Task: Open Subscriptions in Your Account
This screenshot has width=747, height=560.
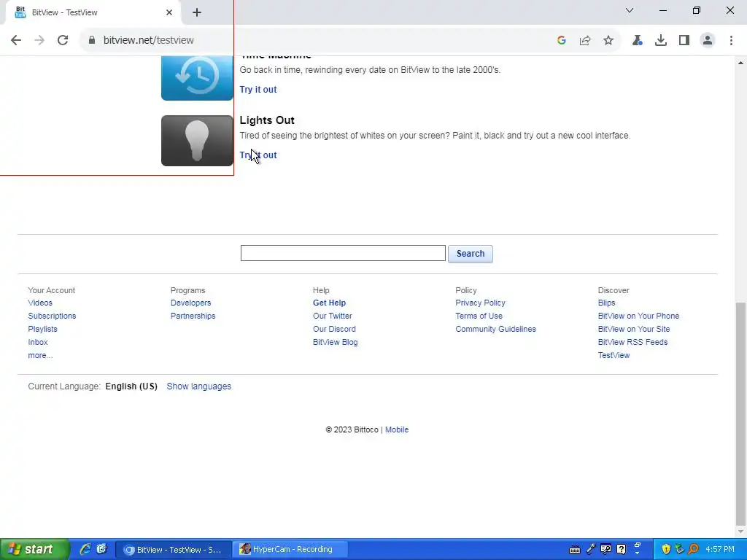Action: (x=52, y=316)
